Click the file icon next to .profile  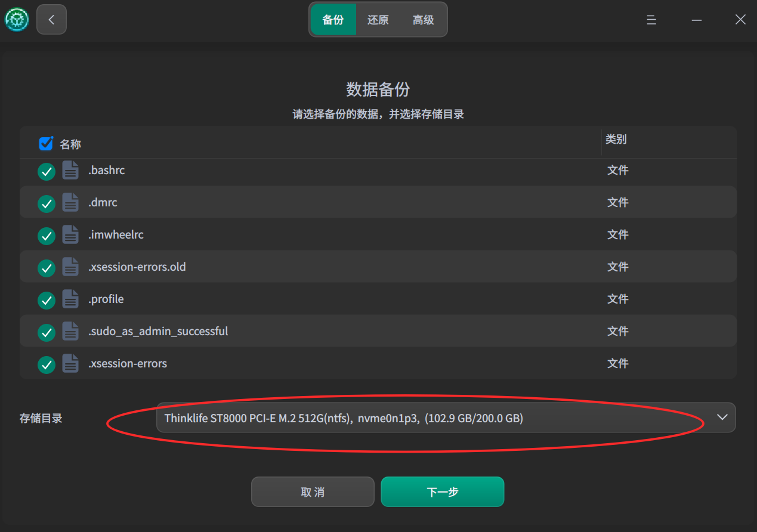pyautogui.click(x=71, y=299)
